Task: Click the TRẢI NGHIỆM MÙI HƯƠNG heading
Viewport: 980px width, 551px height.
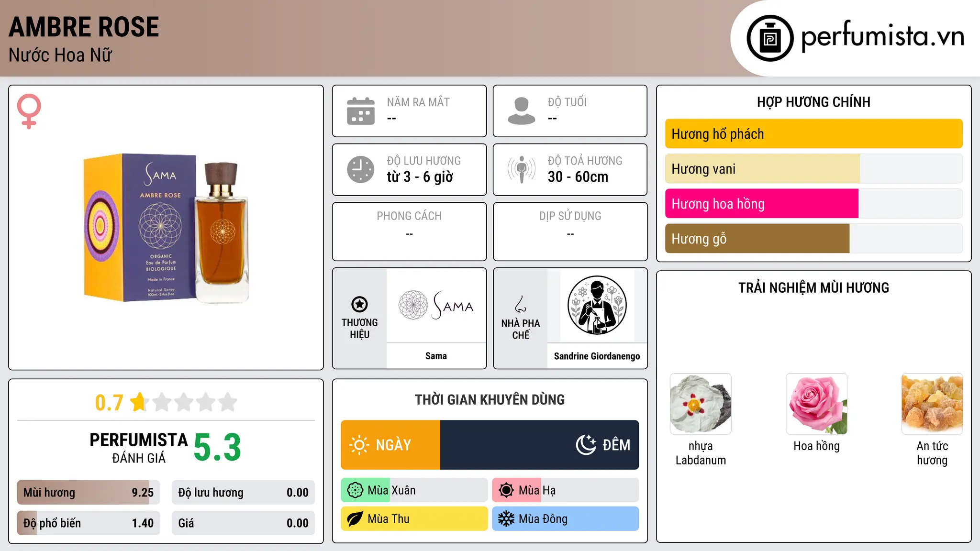Action: click(813, 287)
